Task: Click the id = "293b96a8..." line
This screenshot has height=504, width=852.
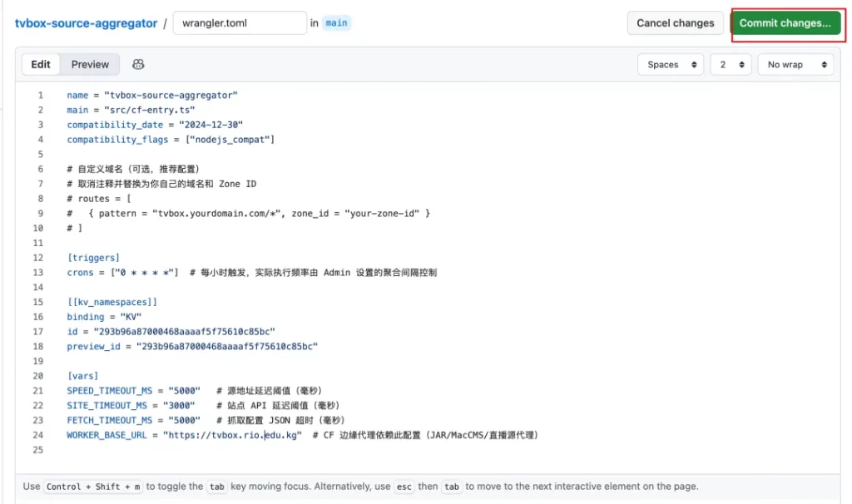Action: pyautogui.click(x=171, y=331)
